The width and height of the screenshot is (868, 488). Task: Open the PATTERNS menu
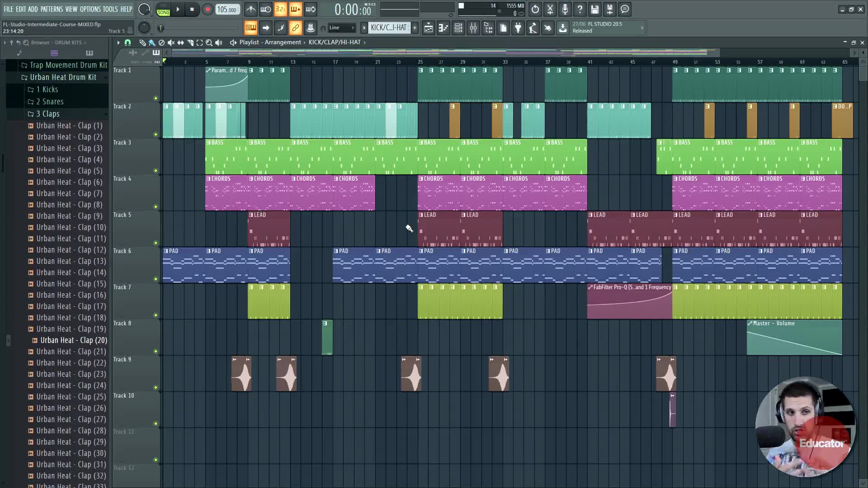[52, 9]
